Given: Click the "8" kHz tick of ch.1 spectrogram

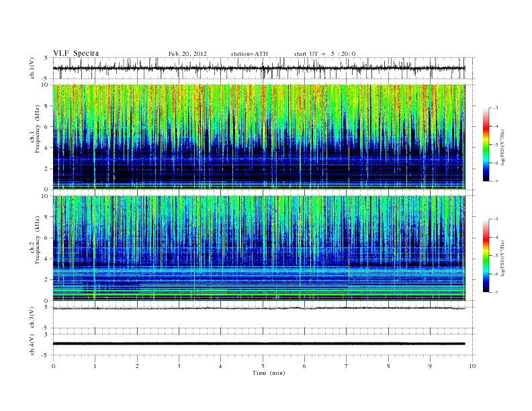Looking at the screenshot, I should click(x=47, y=106).
